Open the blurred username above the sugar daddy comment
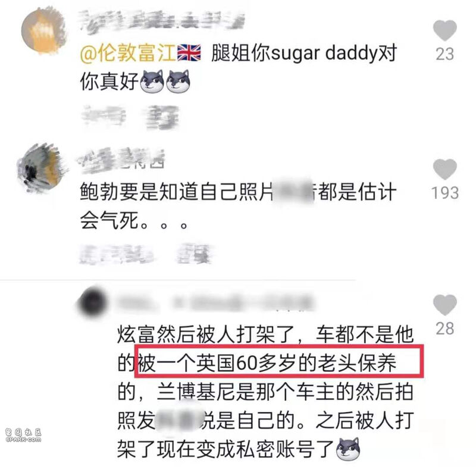This screenshot has width=476, height=471. point(162,20)
